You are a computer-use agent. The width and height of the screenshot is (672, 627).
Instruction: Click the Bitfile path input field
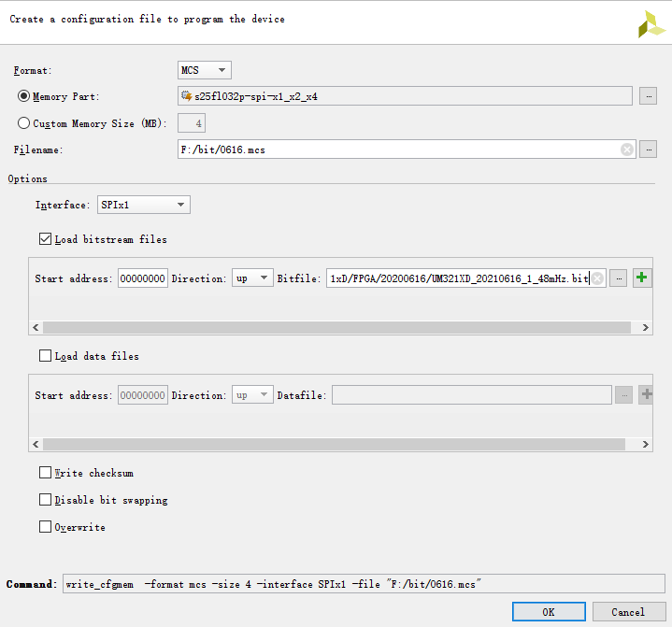[x=465, y=278]
